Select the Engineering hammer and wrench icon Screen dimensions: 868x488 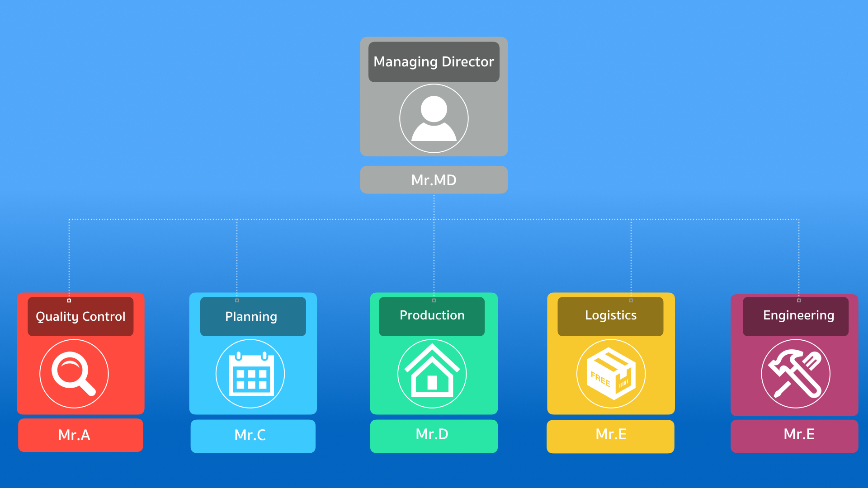point(795,374)
